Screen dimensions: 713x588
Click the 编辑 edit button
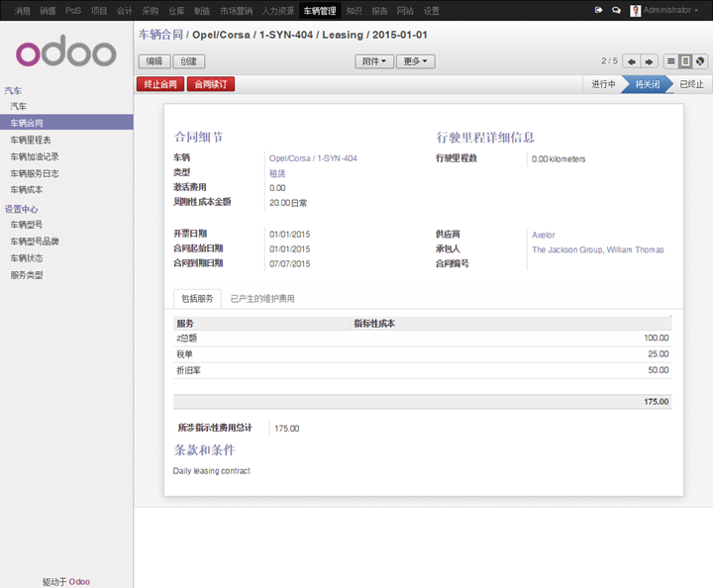pos(154,61)
